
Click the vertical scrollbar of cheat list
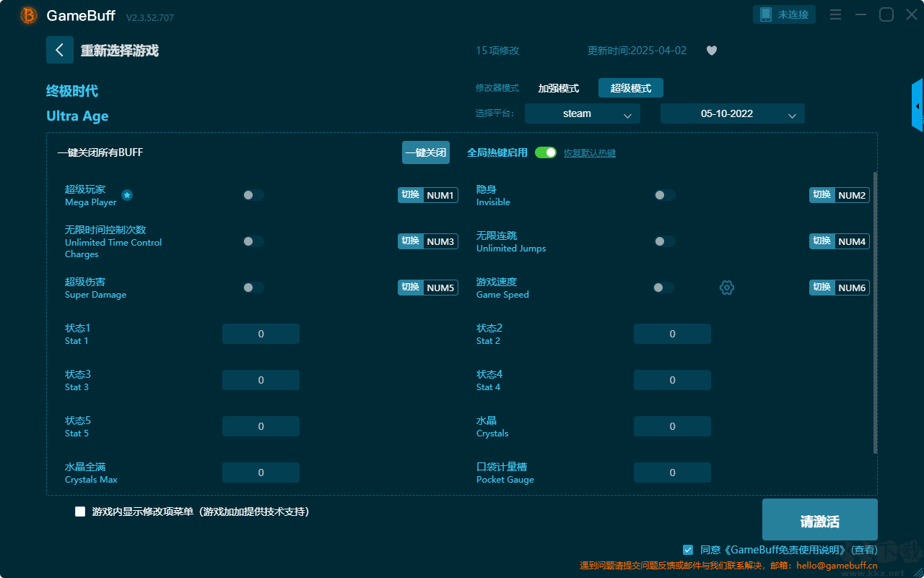(876, 313)
